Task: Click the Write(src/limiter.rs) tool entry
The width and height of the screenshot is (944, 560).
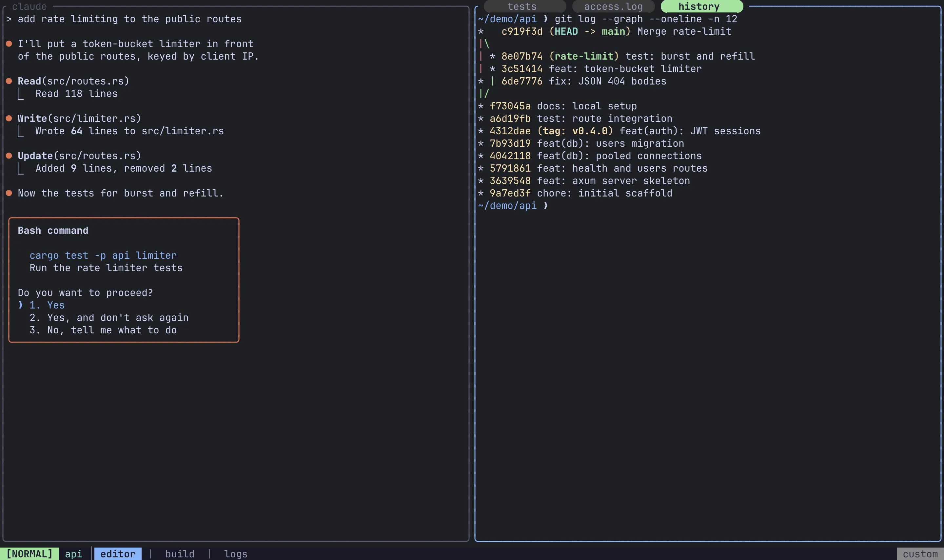Action: (x=79, y=118)
